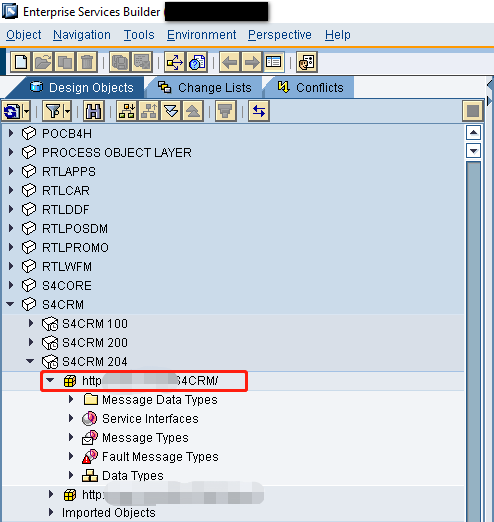Image resolution: width=494 pixels, height=522 pixels.
Task: Expand the RTLPOSDM tree node
Action: click(x=11, y=228)
